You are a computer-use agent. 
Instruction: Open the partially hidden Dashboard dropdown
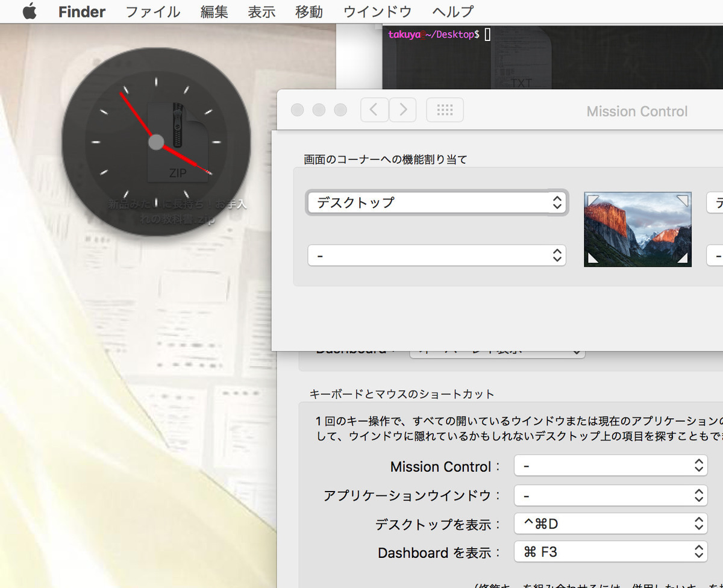[497, 354]
